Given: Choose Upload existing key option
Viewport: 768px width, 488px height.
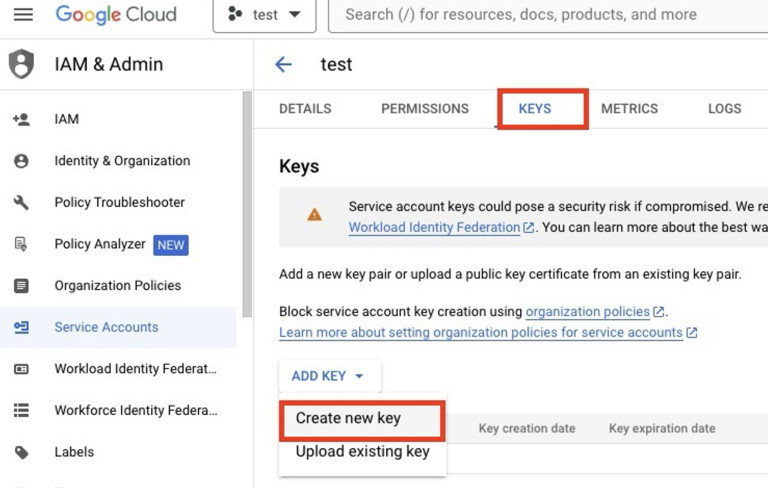Looking at the screenshot, I should (x=362, y=451).
